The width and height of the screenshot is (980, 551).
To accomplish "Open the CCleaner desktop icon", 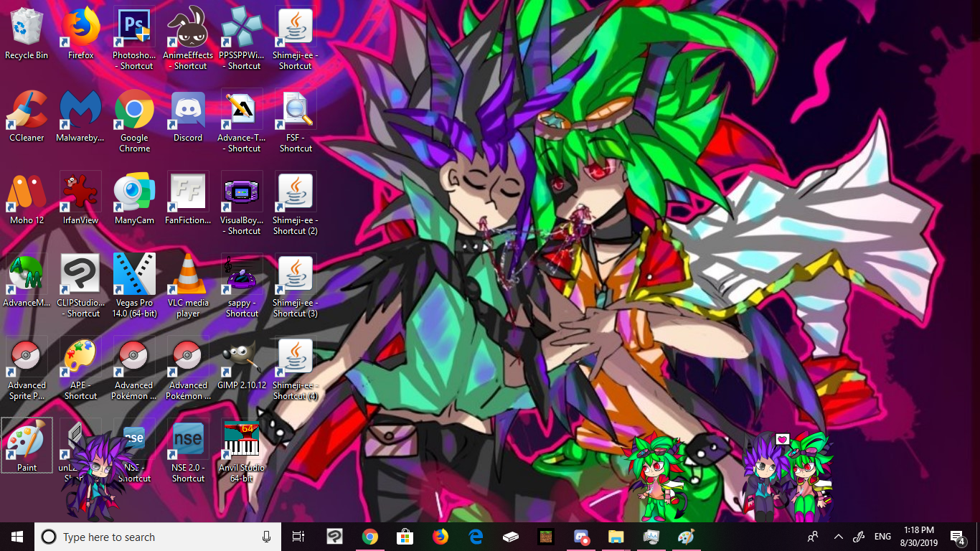I will pos(27,116).
